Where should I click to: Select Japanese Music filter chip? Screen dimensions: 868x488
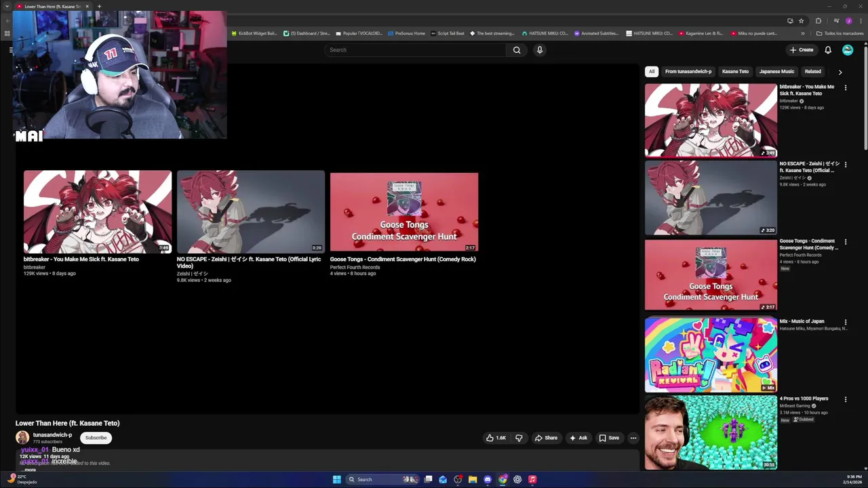point(776,71)
